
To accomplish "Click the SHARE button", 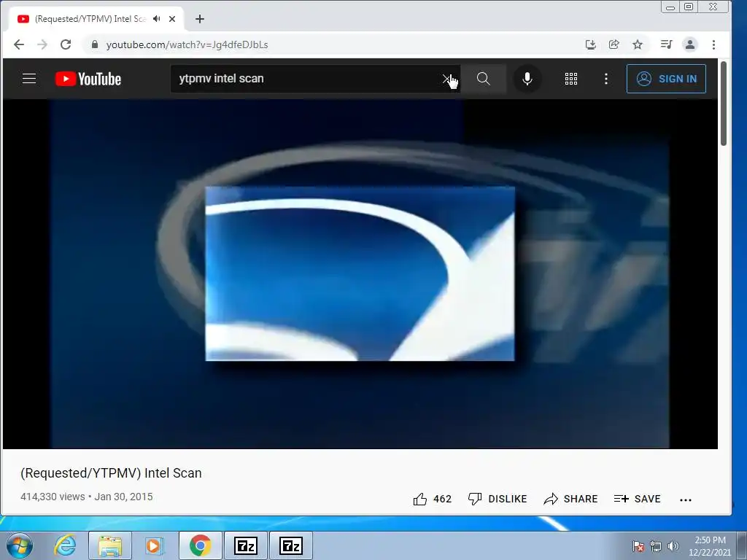I will (x=570, y=499).
